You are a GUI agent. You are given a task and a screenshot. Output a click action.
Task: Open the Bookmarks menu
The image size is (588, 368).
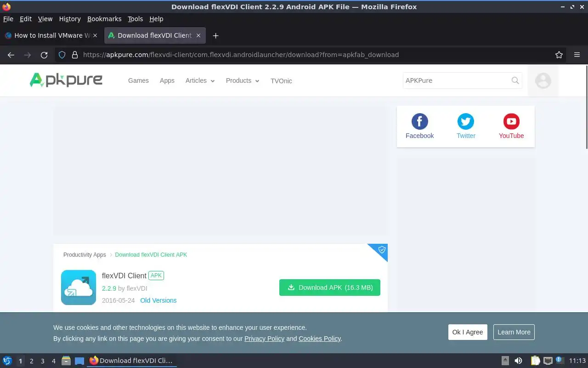104,19
